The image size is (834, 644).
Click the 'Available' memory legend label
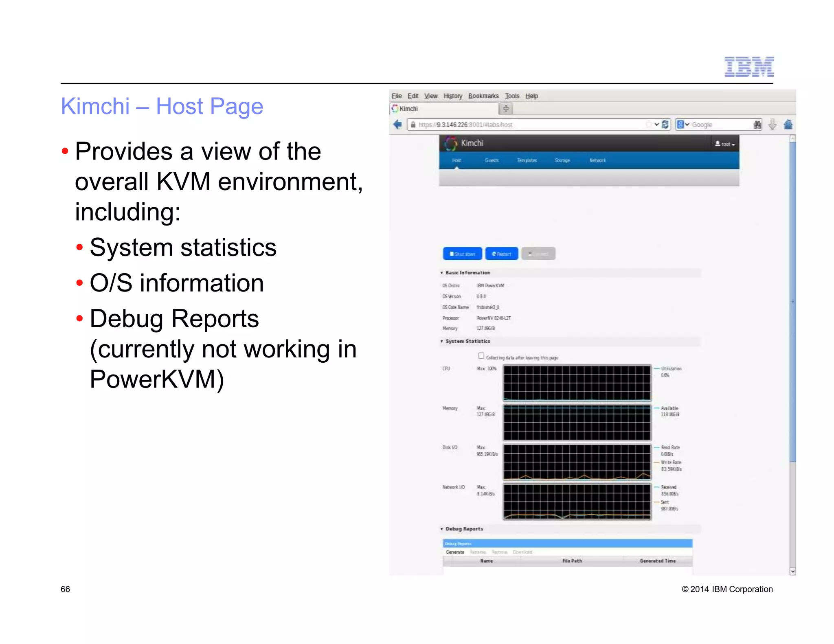669,408
